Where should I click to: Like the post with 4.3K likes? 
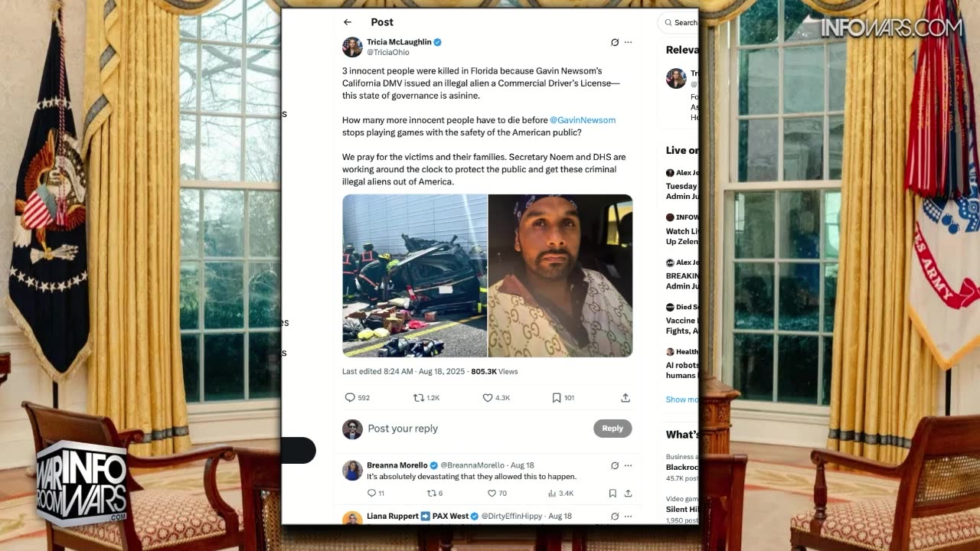(487, 398)
